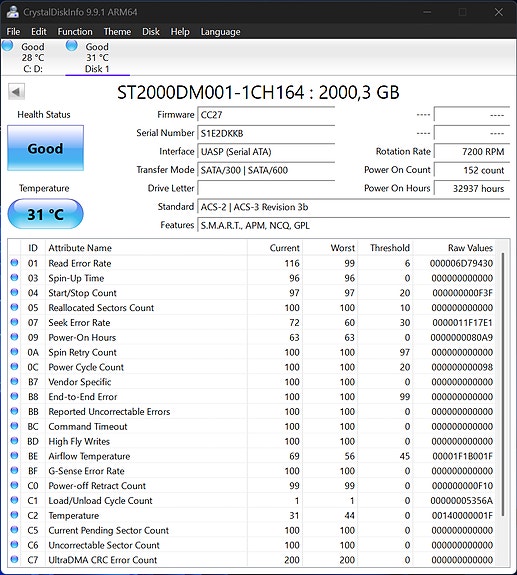Click the Current column header
Image resolution: width=517 pixels, height=575 pixels.
click(275, 248)
